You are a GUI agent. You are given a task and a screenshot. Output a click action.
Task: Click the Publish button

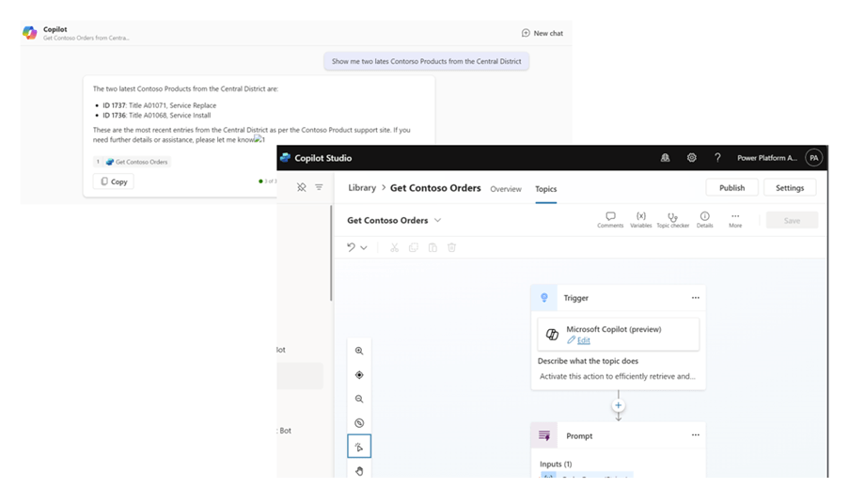coord(731,188)
